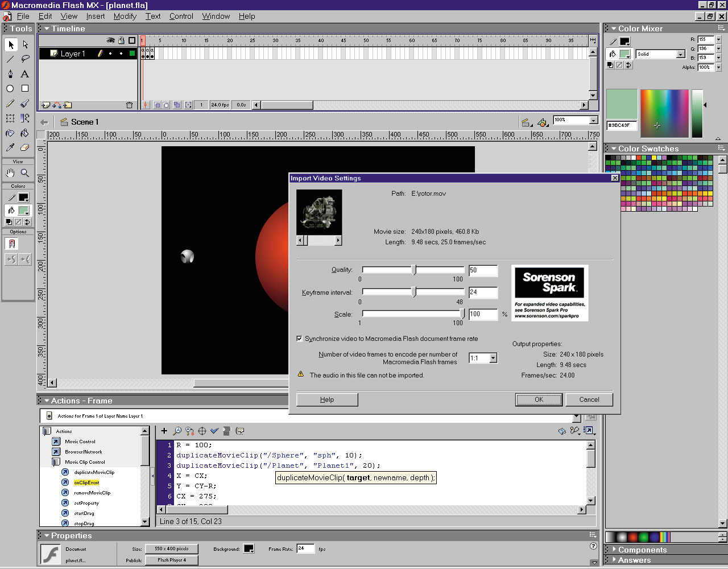This screenshot has width=728, height=569.
Task: Click the Delete Layer trash icon
Action: point(129,105)
